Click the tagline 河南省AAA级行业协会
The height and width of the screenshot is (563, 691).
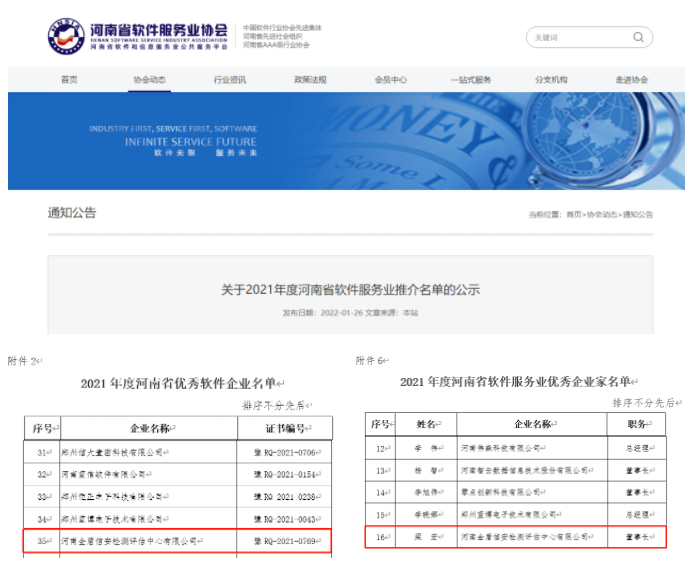(x=276, y=45)
